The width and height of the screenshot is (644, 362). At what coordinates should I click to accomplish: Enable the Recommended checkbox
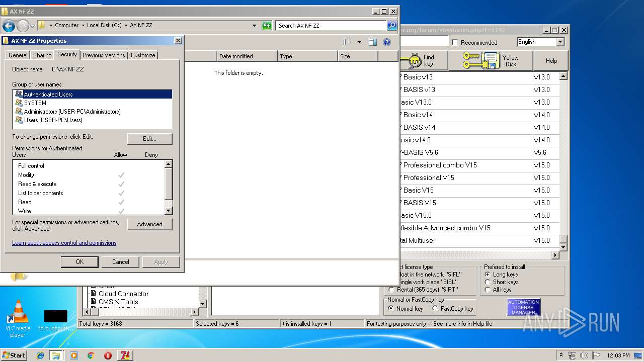point(455,43)
